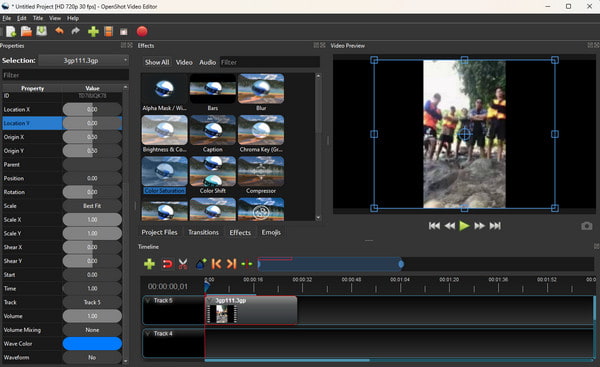Click the Scale X value slider
600x367 pixels.
(x=92, y=220)
